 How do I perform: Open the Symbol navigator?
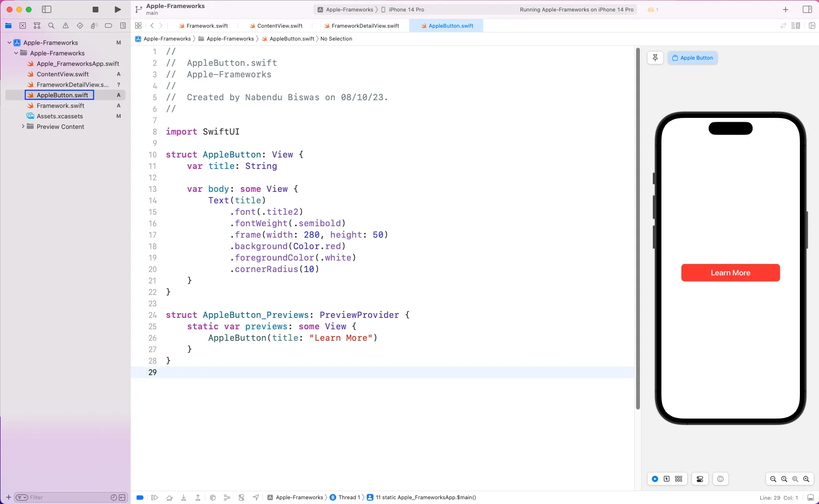(37, 26)
